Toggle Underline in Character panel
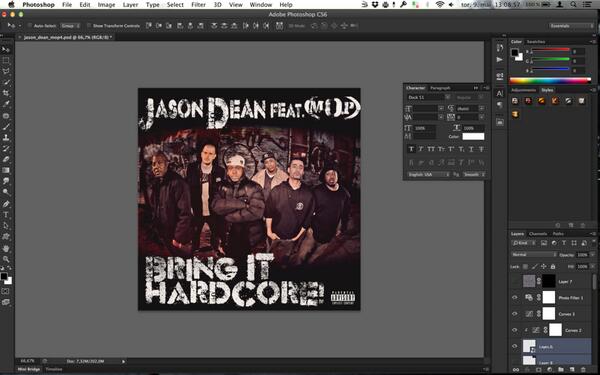Viewport: 600px width, 375px height. (471, 149)
